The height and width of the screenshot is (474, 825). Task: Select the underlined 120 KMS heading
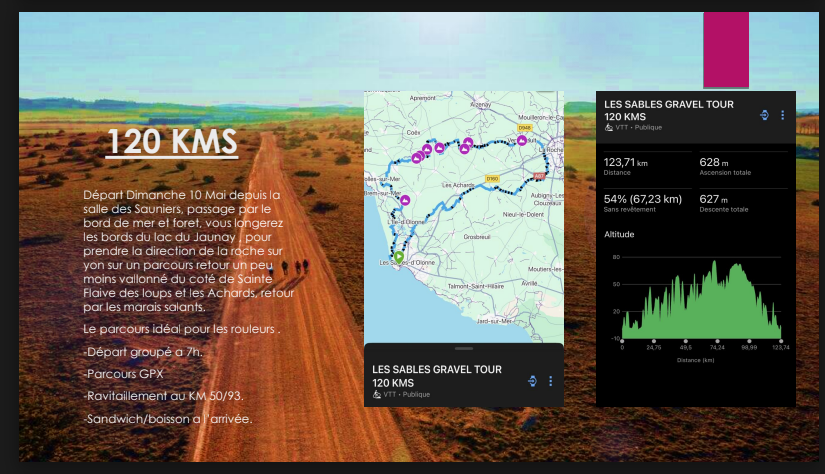(x=172, y=142)
